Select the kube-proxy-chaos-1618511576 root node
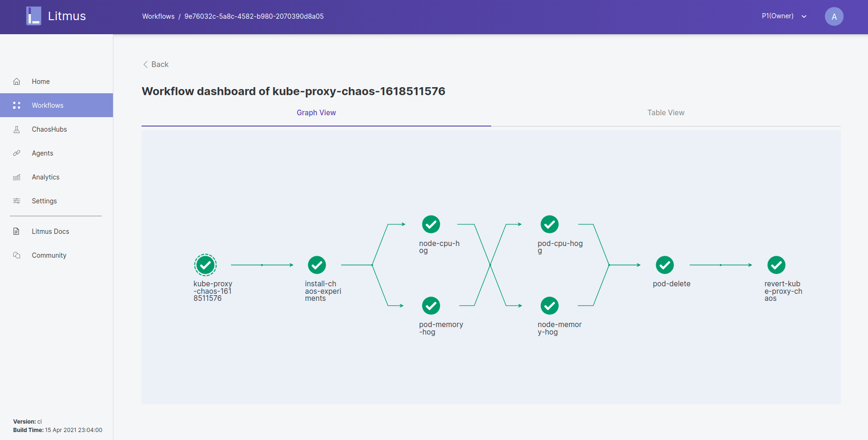 (x=205, y=265)
